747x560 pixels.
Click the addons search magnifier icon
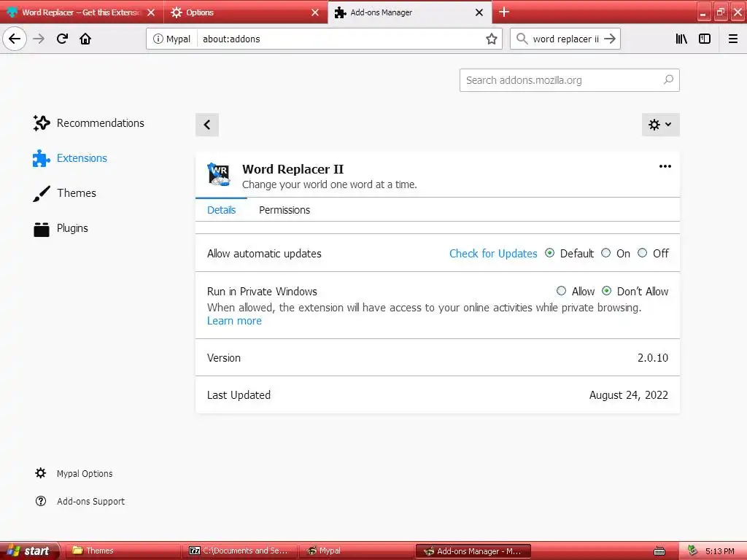668,79
